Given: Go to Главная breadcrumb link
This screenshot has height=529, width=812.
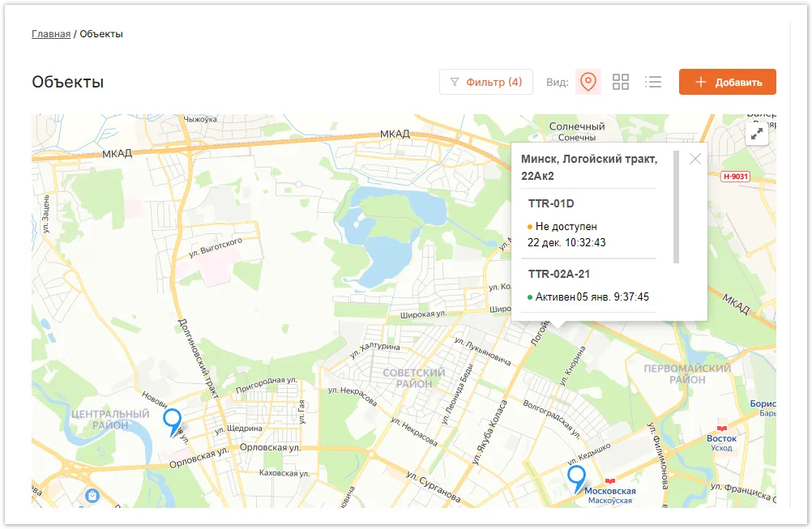Looking at the screenshot, I should click(51, 34).
